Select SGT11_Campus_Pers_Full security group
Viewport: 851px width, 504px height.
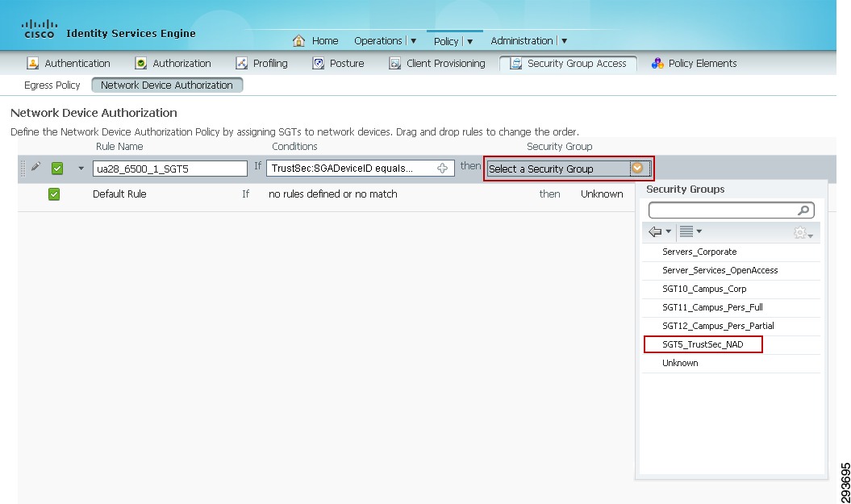731,307
